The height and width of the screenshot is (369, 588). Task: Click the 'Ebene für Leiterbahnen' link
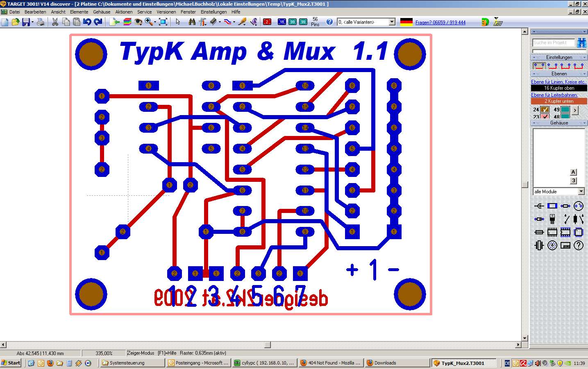[554, 95]
